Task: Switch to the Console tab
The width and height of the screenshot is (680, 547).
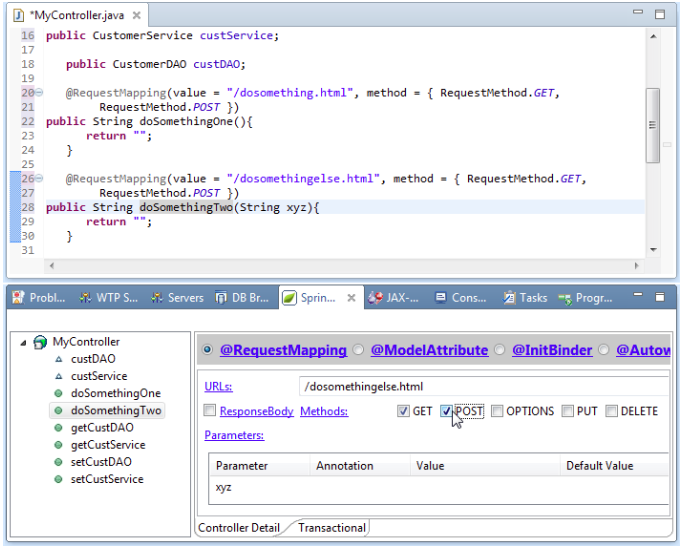Action: point(461,298)
